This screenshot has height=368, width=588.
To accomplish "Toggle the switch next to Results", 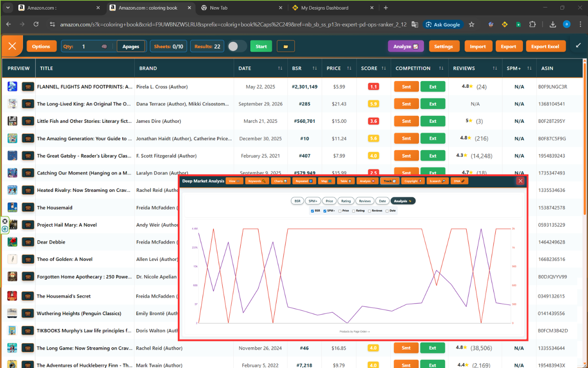I will (237, 46).
